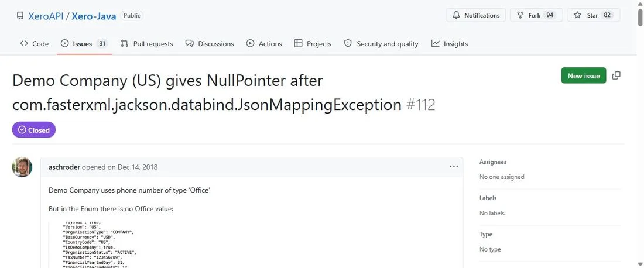644x268 pixels.
Task: Click the Dec 14, 2018 timestamp
Action: (137, 167)
